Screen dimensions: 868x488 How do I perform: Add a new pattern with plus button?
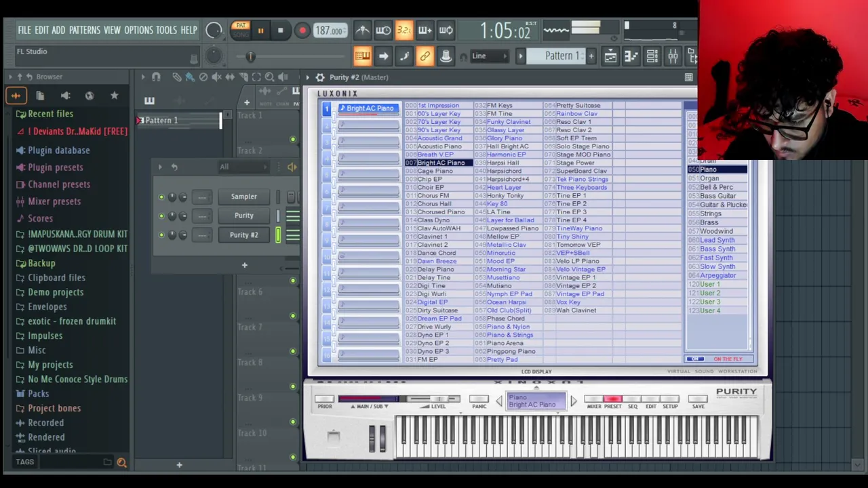tap(591, 56)
